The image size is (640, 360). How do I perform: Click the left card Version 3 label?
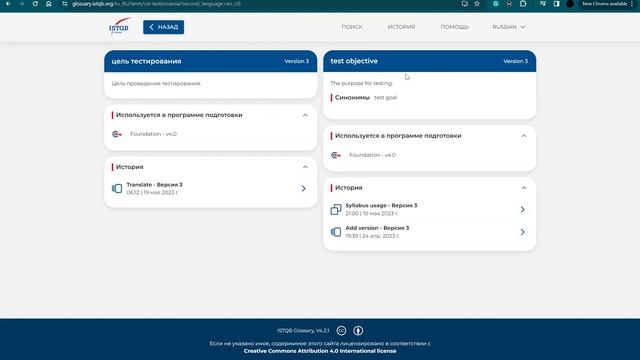296,61
